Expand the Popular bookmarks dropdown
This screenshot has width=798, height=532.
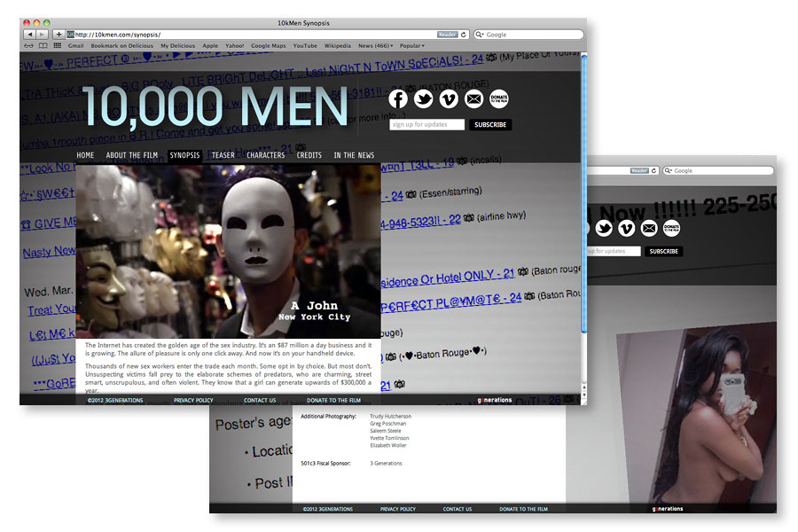point(411,45)
